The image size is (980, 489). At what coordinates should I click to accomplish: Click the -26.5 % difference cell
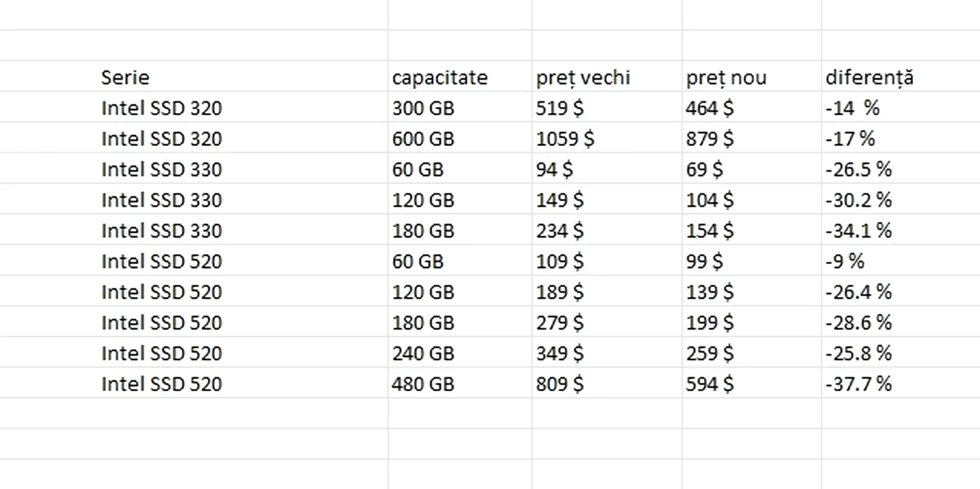coord(901,169)
